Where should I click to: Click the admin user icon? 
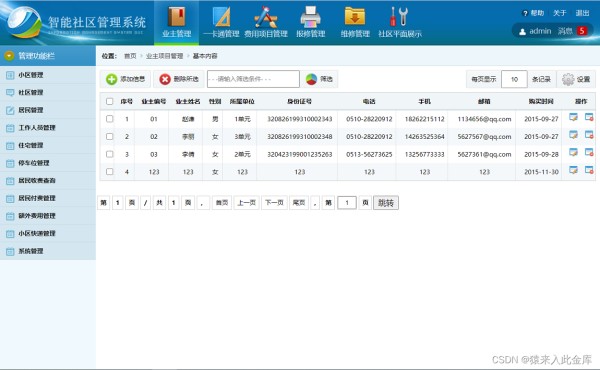click(x=522, y=32)
